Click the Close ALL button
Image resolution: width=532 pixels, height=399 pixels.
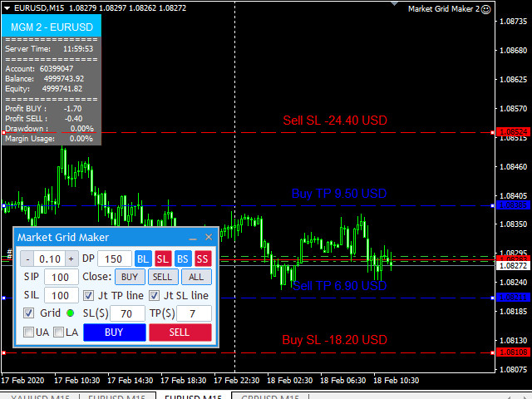196,277
